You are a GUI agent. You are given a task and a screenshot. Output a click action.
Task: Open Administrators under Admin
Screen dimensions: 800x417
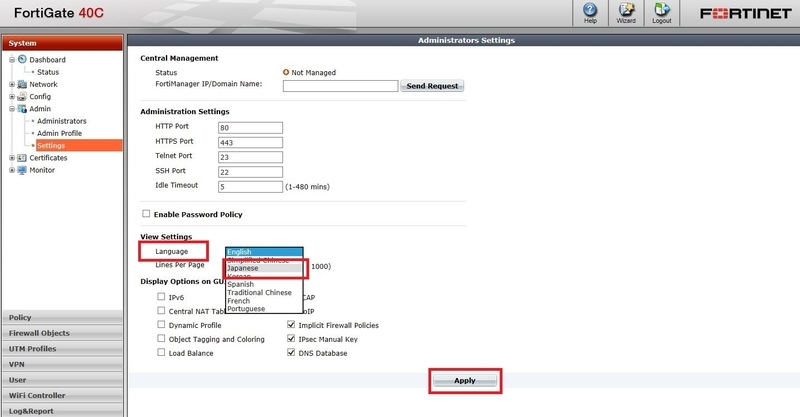pos(62,121)
